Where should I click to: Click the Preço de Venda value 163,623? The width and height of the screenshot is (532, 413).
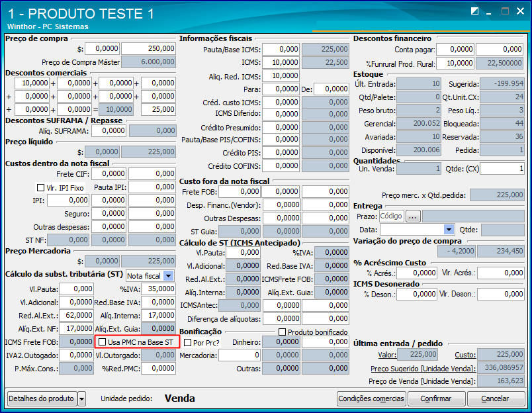501,381
